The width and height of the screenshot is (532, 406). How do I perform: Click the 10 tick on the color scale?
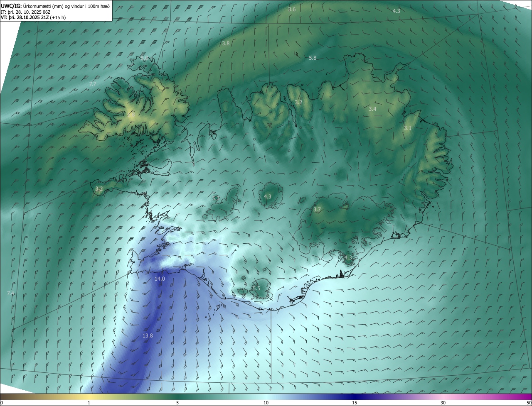point(266,403)
